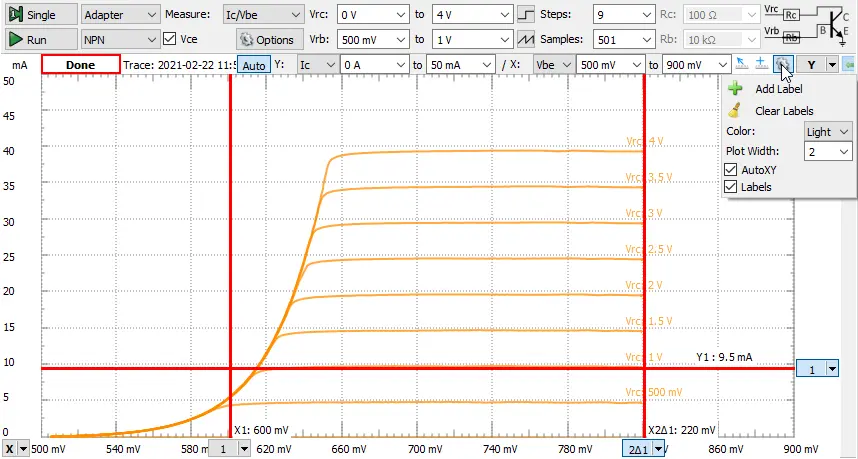
Task: Click the Y cursor button in the toolbar
Action: (x=811, y=65)
